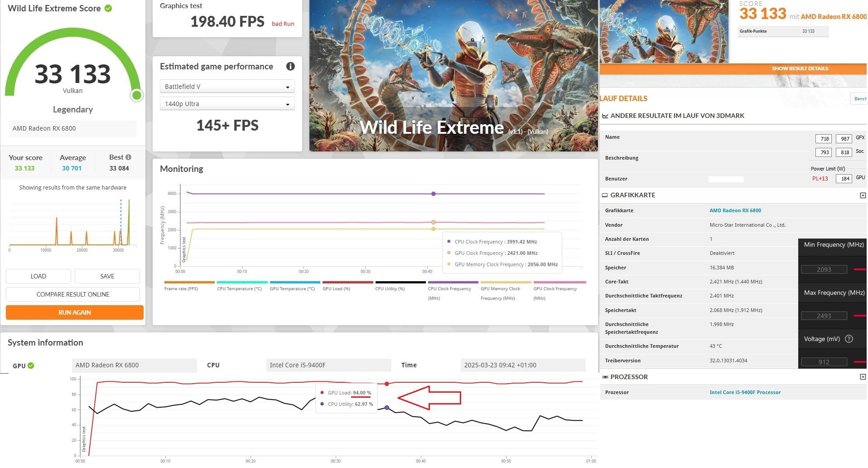Click the purple CPU Clock Frequency point on Monitoring chart
Viewport: 868px width, 468px height.
(434, 194)
